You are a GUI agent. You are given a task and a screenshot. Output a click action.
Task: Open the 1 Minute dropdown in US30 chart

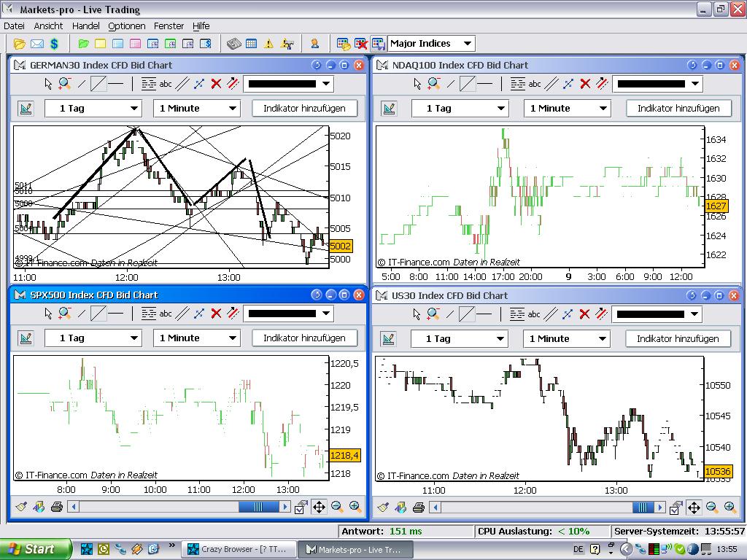click(x=566, y=338)
